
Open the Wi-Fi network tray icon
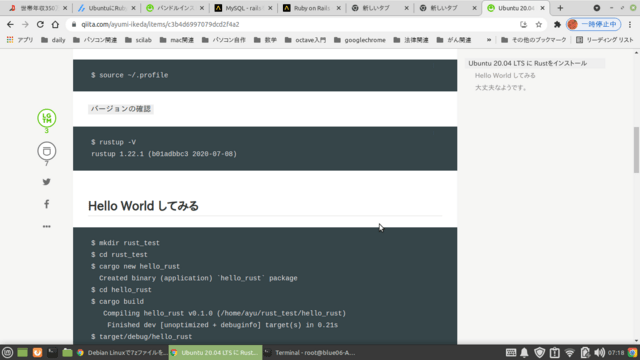point(570,352)
